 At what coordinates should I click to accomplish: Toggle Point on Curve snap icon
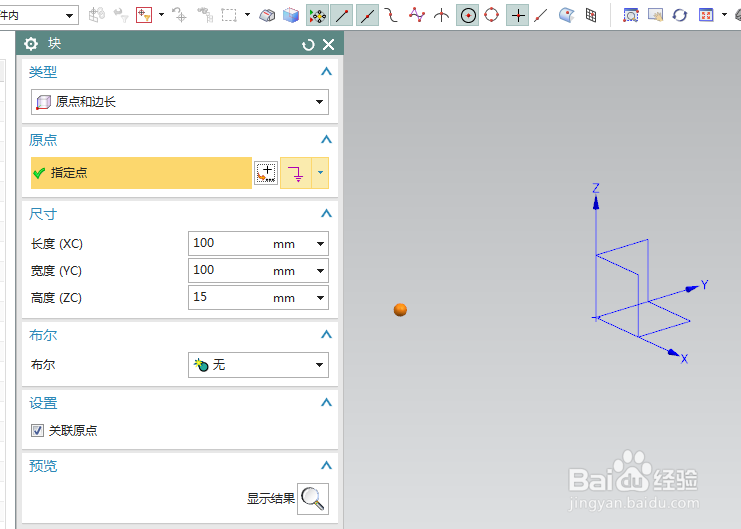541,16
